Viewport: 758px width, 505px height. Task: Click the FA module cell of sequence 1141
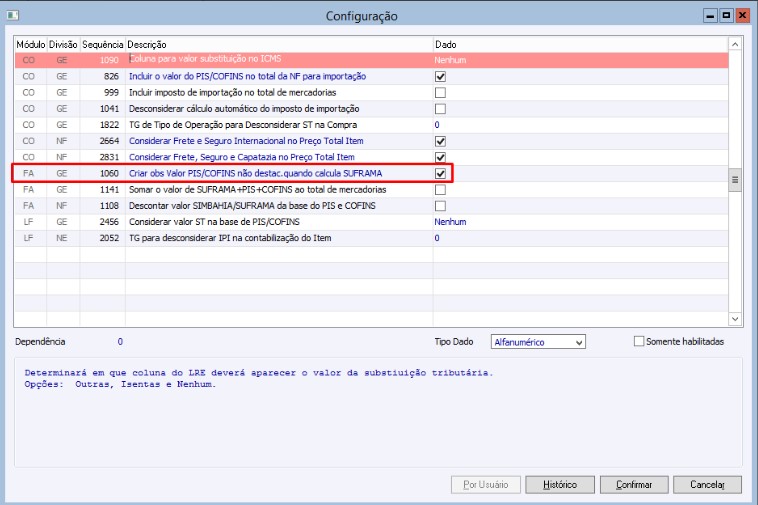(30, 189)
